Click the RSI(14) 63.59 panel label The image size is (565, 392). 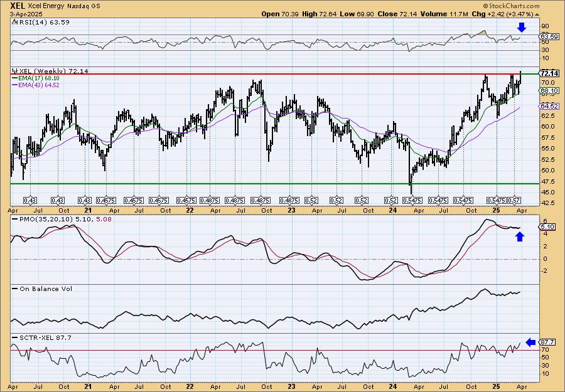(x=43, y=23)
